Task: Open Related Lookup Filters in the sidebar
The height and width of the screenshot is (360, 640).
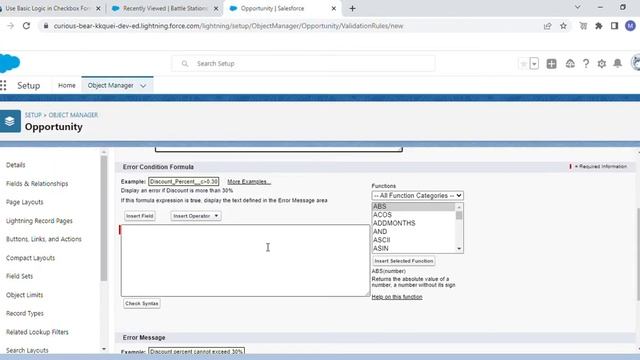Action: [x=37, y=332]
